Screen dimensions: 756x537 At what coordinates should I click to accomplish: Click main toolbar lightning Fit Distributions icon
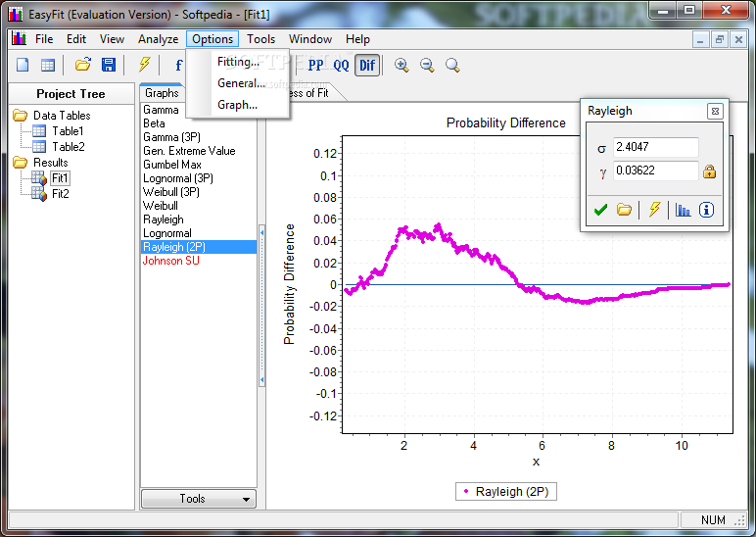coord(144,65)
